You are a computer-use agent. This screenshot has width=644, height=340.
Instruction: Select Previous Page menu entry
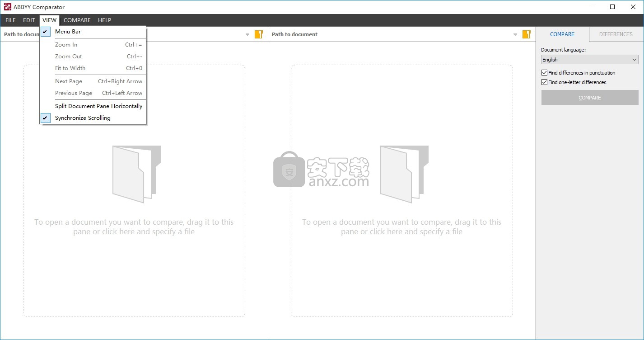coord(93,93)
